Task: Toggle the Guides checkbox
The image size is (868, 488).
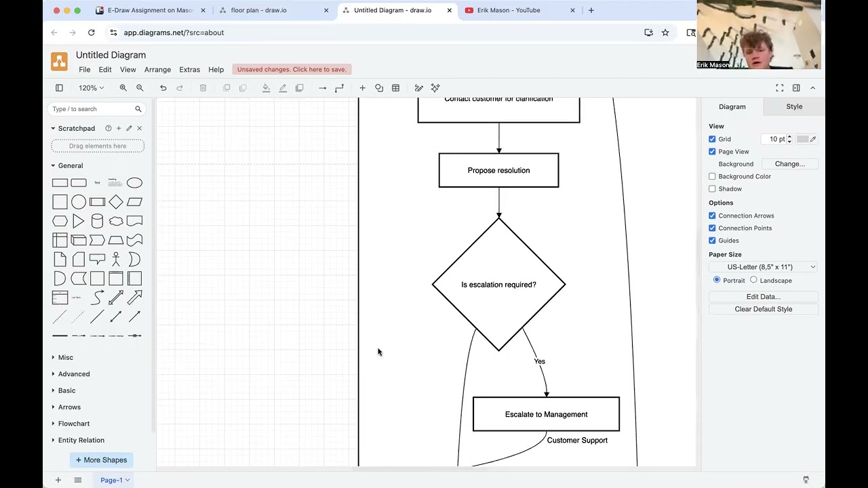Action: pos(712,241)
